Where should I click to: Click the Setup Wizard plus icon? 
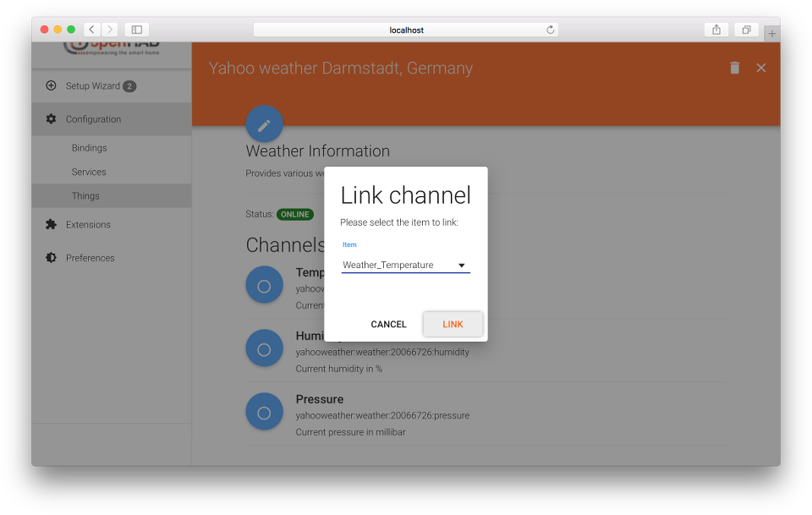coord(51,85)
